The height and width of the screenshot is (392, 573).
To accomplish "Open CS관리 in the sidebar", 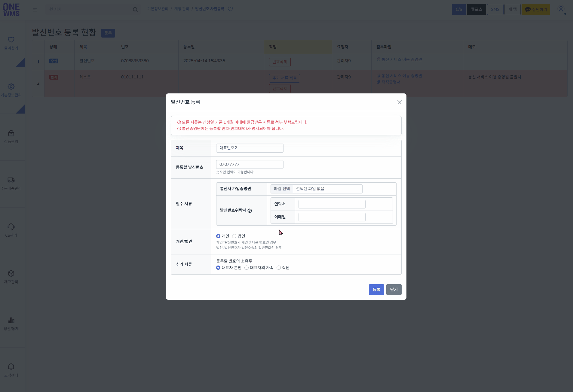I will pos(11,230).
